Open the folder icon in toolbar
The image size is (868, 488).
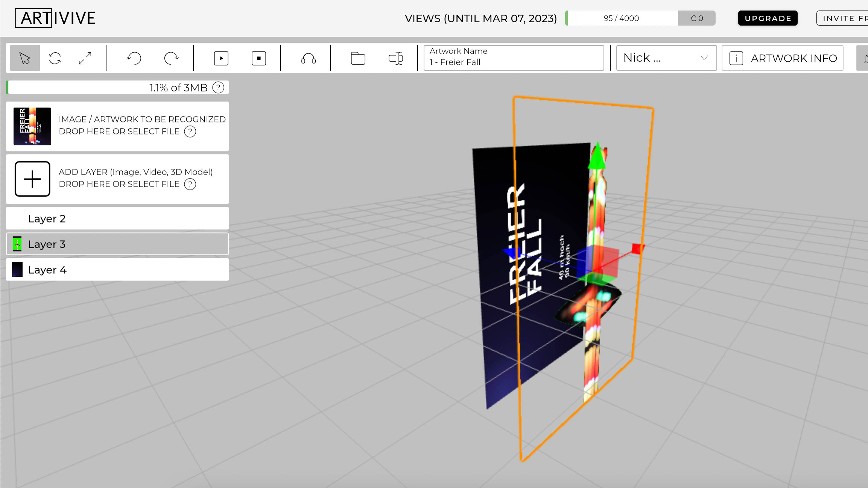click(358, 58)
